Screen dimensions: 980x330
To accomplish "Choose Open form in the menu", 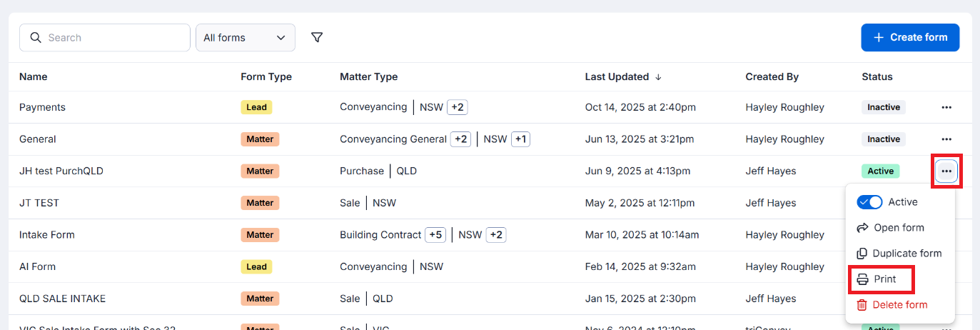I will (899, 228).
